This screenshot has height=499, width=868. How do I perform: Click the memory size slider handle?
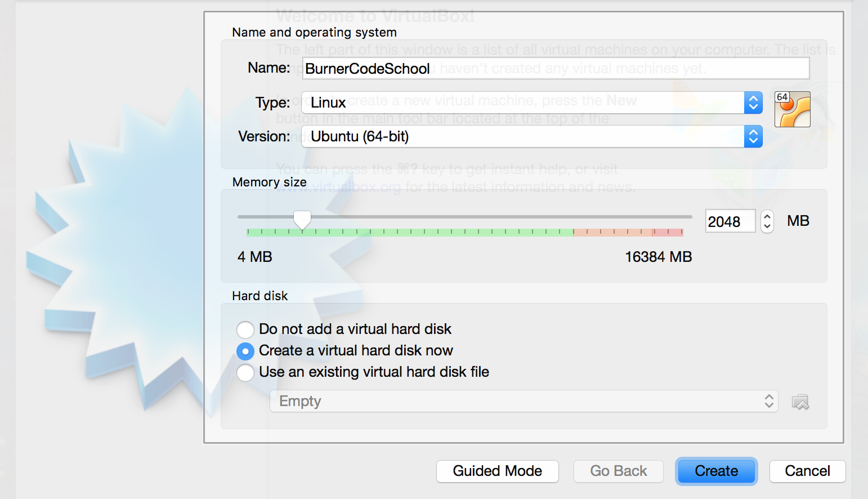tap(302, 220)
